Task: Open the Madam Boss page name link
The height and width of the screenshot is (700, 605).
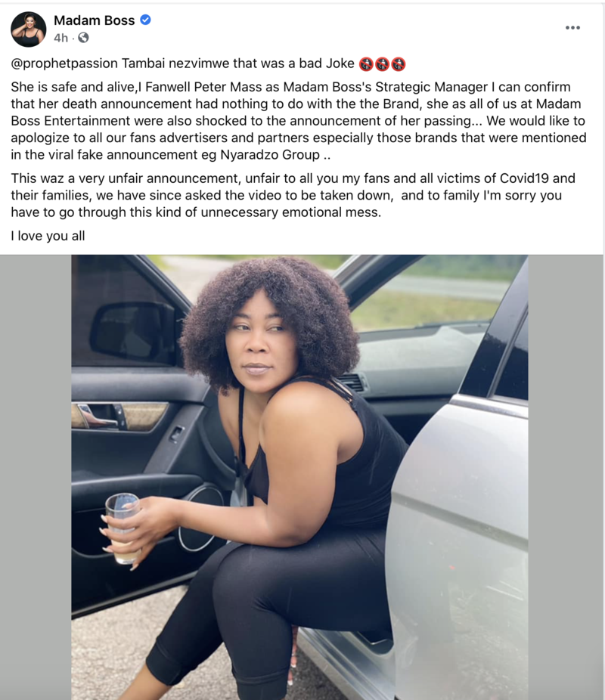Action: click(95, 20)
